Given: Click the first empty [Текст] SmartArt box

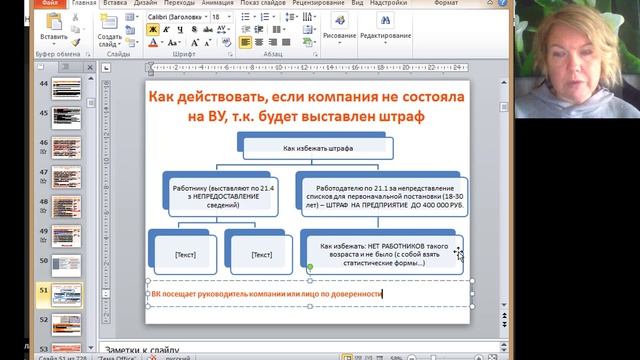Looking at the screenshot, I should 185,255.
